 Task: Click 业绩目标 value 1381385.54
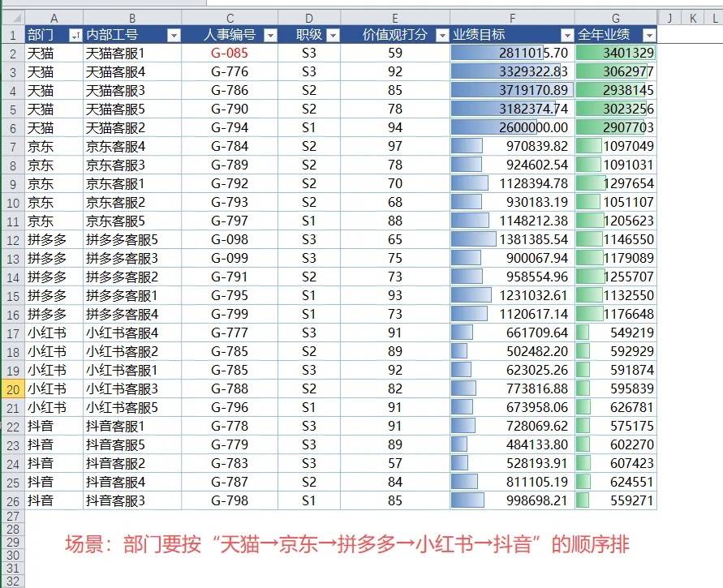point(512,239)
